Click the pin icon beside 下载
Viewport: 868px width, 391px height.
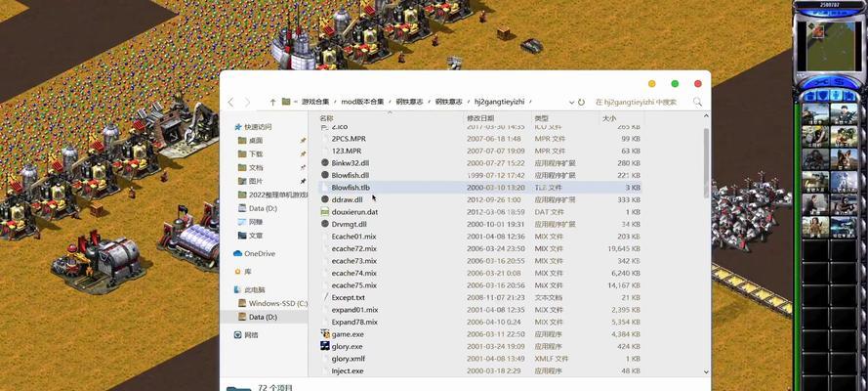coord(303,154)
